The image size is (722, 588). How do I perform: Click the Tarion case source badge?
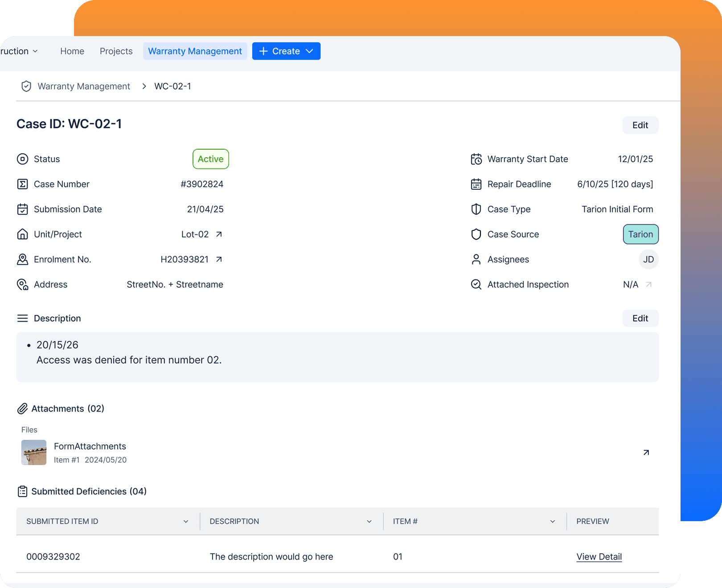[640, 234]
